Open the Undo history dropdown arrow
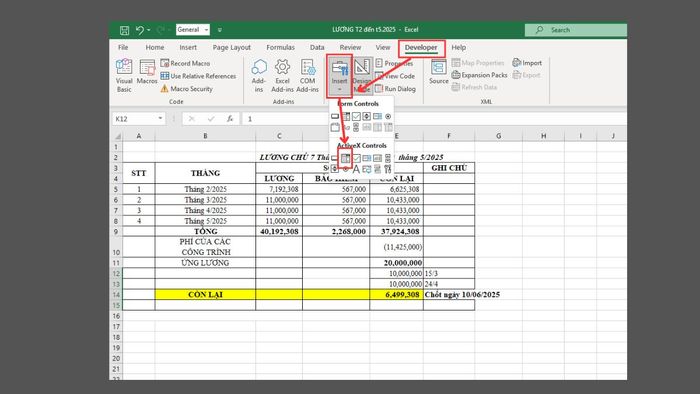The width and height of the screenshot is (700, 394). (149, 30)
